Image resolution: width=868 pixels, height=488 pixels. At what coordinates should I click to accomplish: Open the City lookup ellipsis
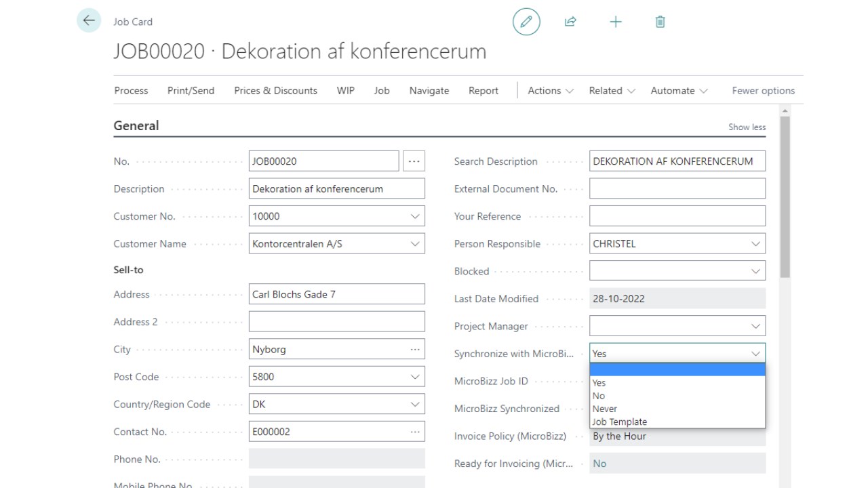pyautogui.click(x=415, y=350)
